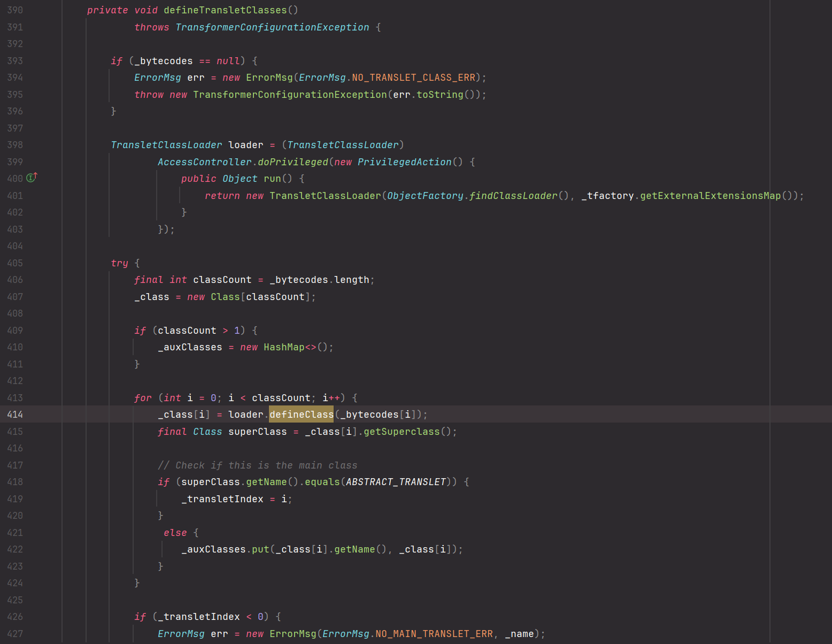Place the cursor on the defineTransletClasses method name

pyautogui.click(x=225, y=10)
